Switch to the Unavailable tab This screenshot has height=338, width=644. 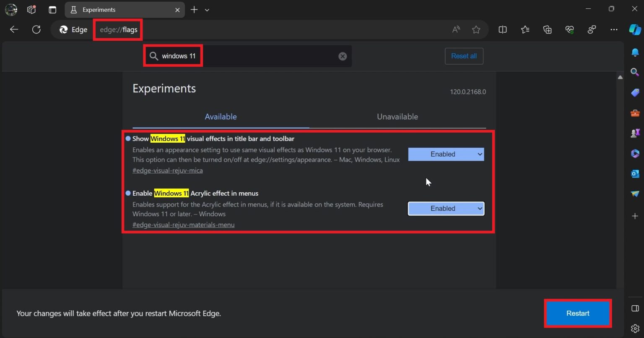click(x=397, y=117)
